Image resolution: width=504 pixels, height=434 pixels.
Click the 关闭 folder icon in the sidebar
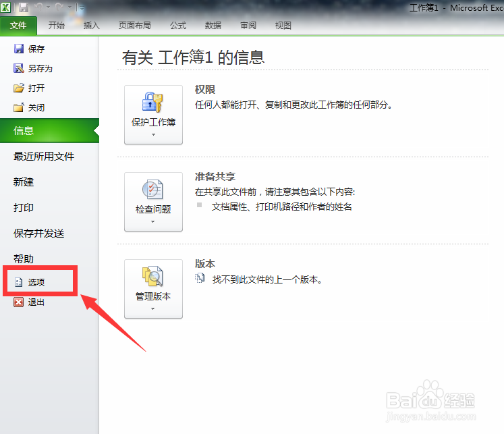click(19, 107)
